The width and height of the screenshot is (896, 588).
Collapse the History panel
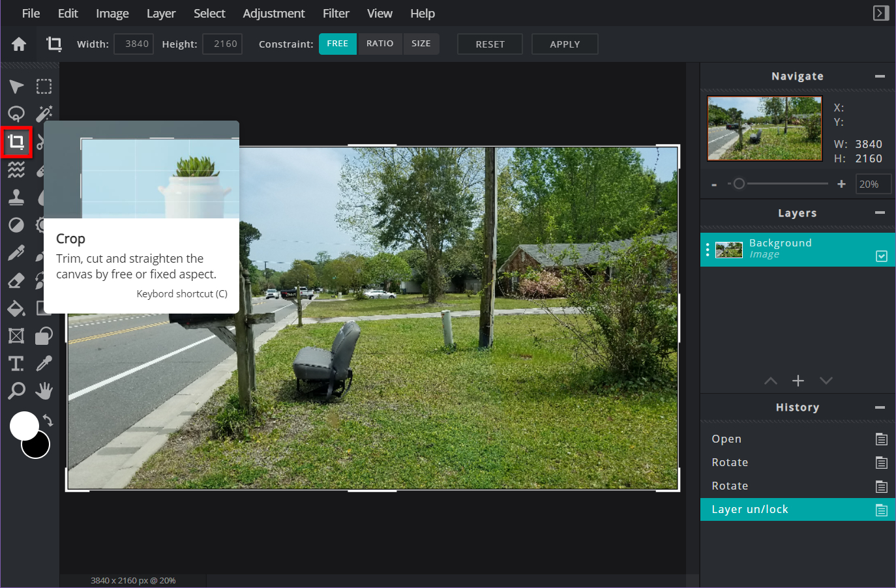880,407
